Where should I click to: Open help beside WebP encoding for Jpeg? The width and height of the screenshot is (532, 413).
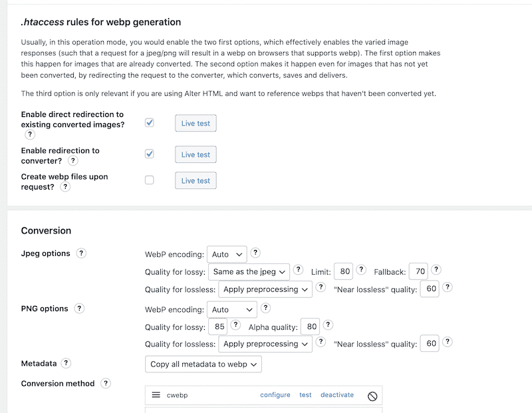click(255, 253)
